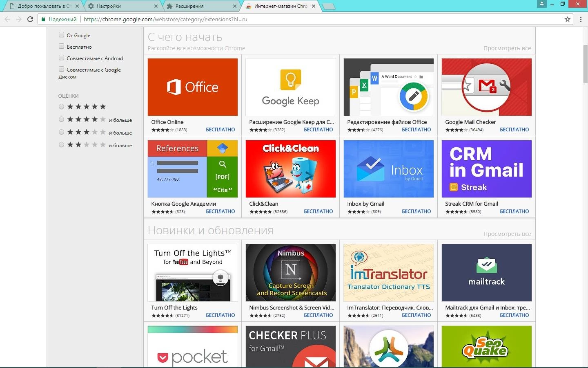Click БЕСПЛАТНО for Streak CRM for Gmail
The height and width of the screenshot is (368, 588).
click(x=514, y=211)
